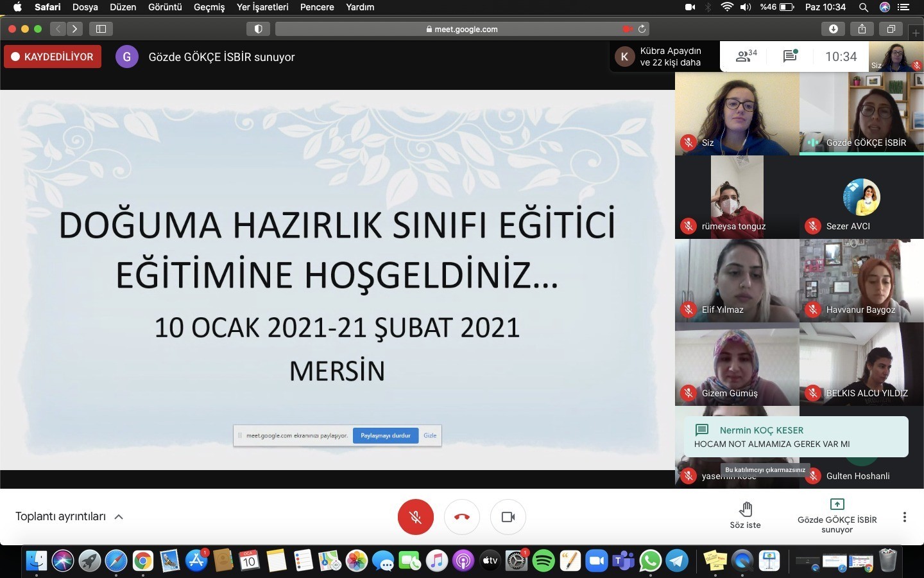This screenshot has width=924, height=578.
Task: Open Spotify from the dock
Action: coord(543,561)
